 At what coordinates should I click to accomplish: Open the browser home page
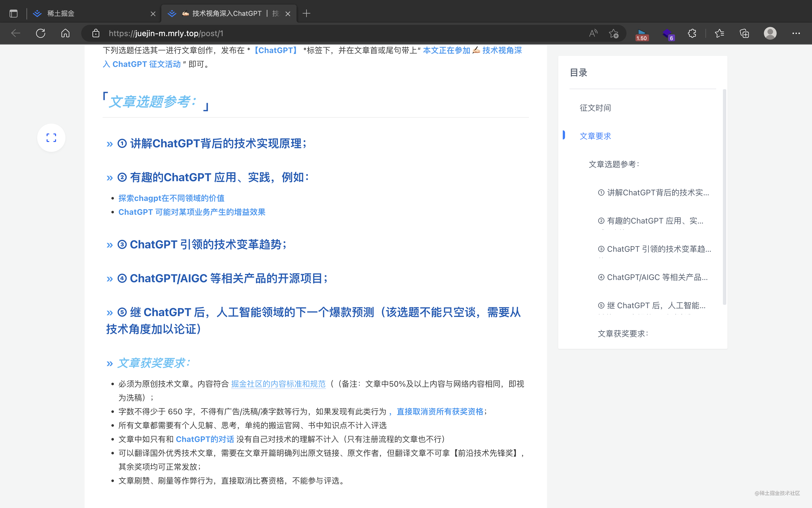[65, 33]
